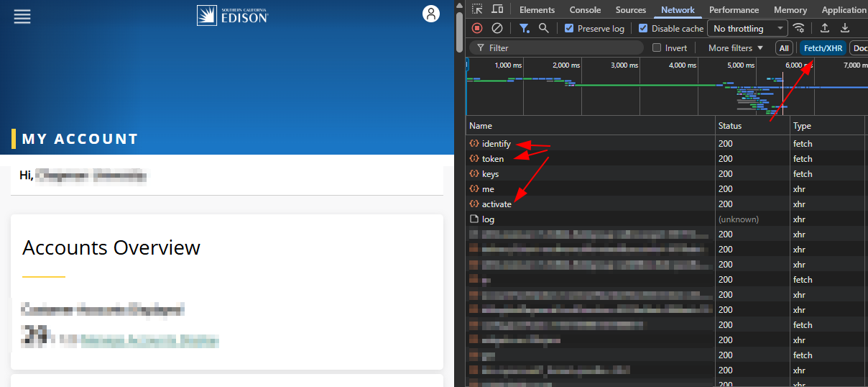Viewport: 868px width, 387px height.
Task: Import HAR file upload icon
Action: [825, 28]
